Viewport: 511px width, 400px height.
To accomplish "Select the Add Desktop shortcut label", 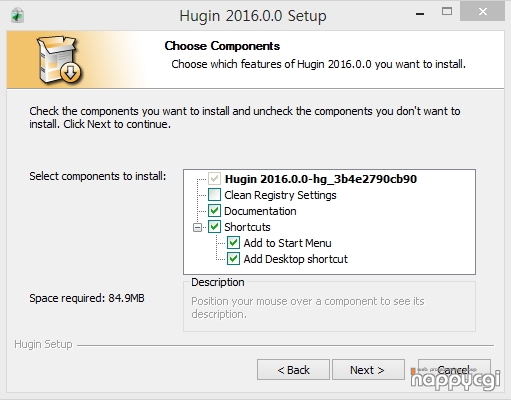I will point(296,259).
